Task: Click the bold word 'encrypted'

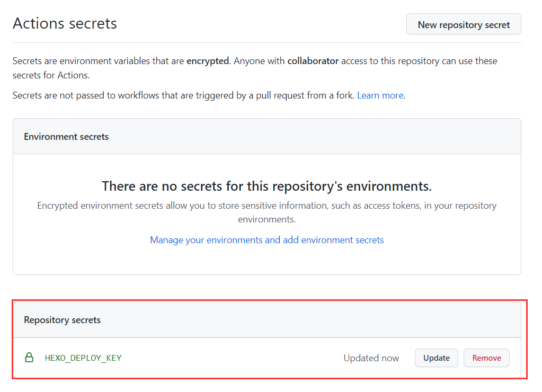Action: (x=208, y=61)
